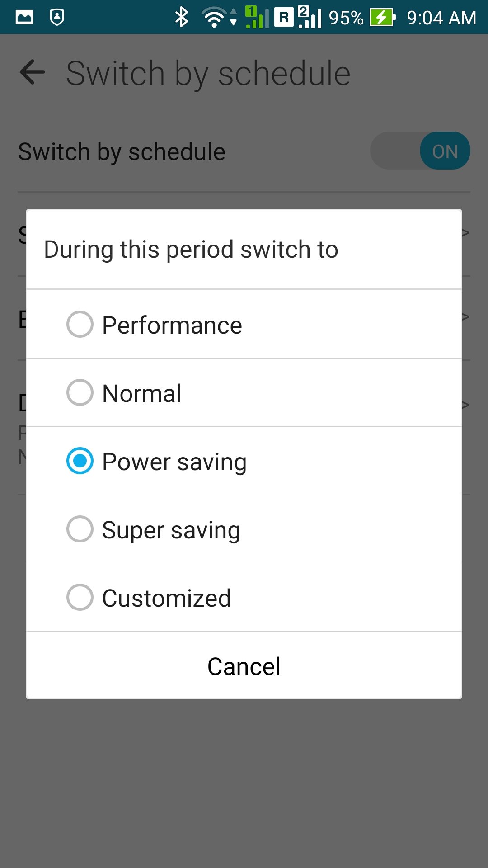Tap the screenshot notification icon
This screenshot has width=488, height=868.
(24, 18)
